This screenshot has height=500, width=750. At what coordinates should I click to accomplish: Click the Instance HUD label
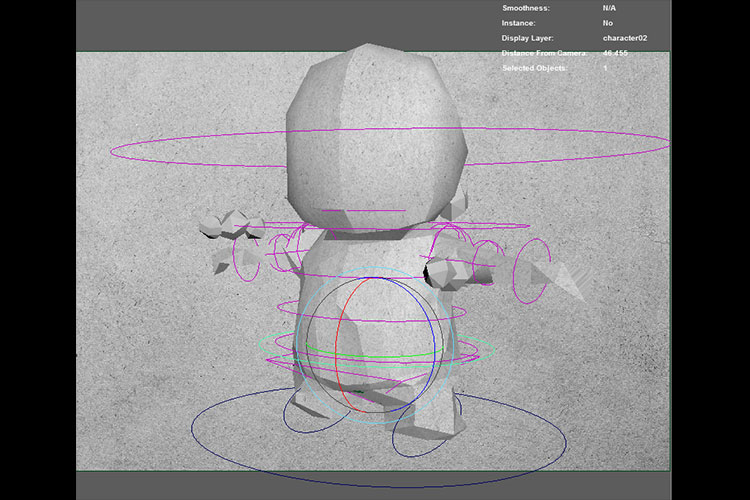(x=518, y=22)
